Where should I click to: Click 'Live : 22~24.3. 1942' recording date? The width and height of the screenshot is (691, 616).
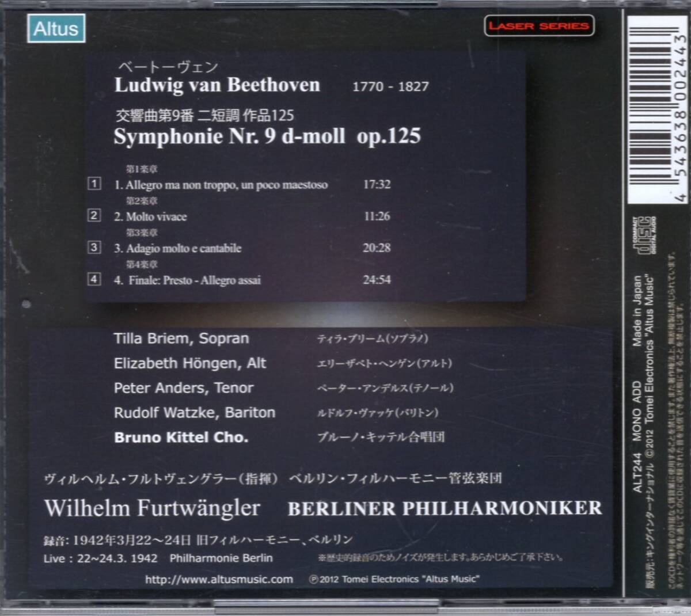tap(101, 558)
